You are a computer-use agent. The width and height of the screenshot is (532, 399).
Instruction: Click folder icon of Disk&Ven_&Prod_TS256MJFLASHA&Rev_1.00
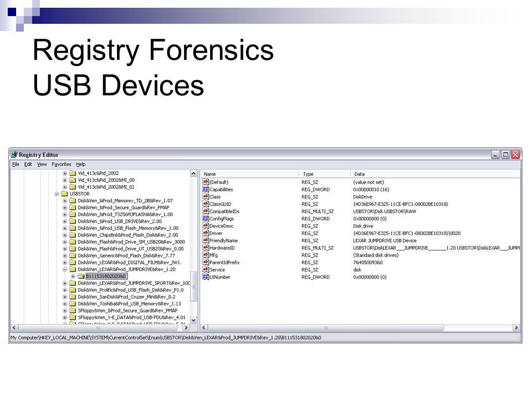click(x=73, y=214)
